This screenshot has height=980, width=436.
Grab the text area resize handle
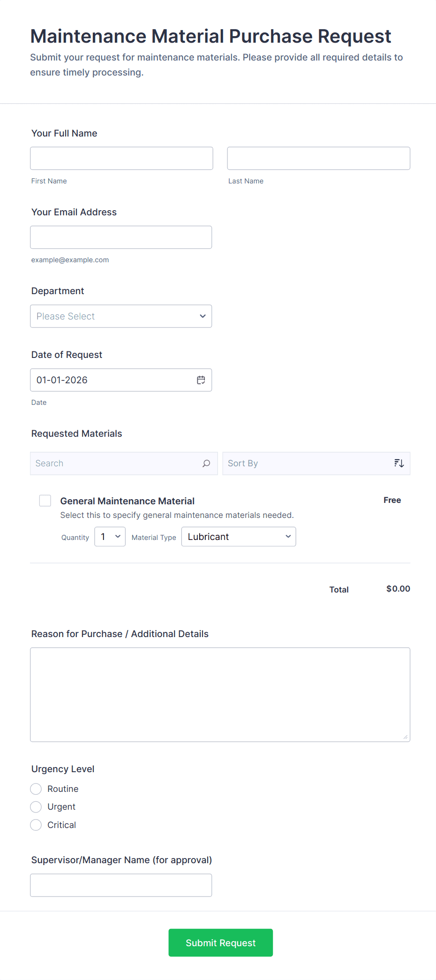(406, 737)
